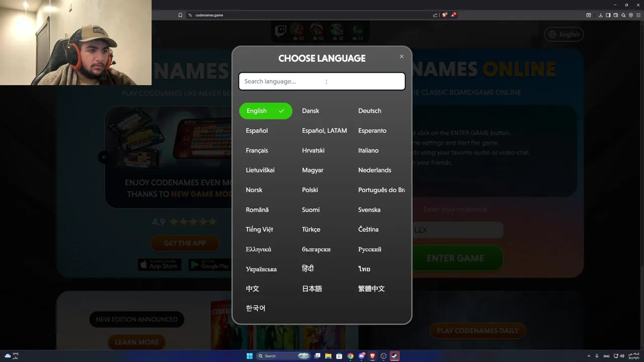Pick Čeština language

pos(368,229)
